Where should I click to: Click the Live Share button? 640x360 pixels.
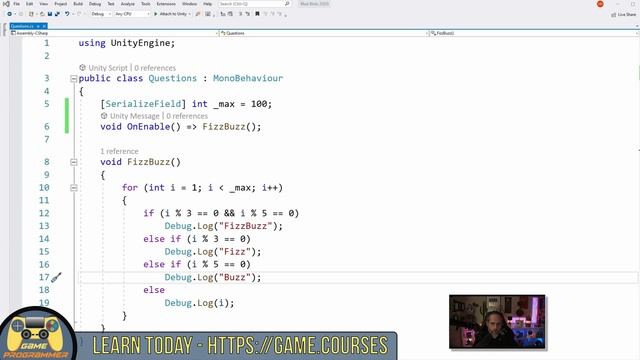[624, 14]
